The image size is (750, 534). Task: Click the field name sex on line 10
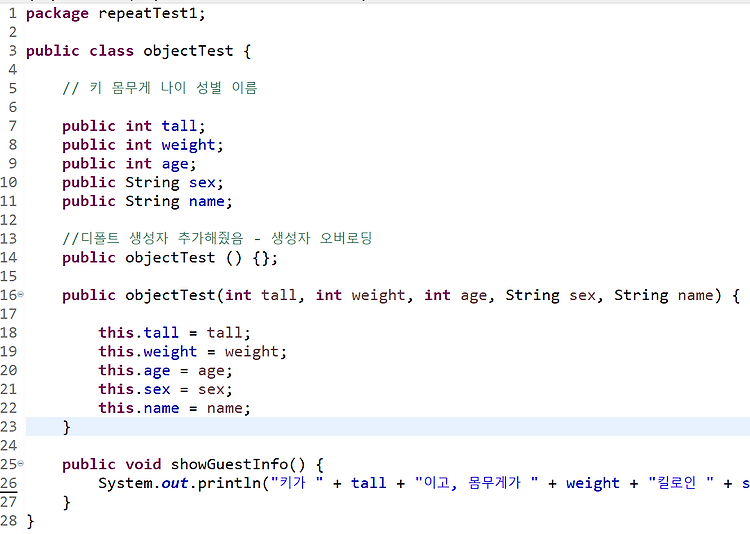(x=202, y=183)
